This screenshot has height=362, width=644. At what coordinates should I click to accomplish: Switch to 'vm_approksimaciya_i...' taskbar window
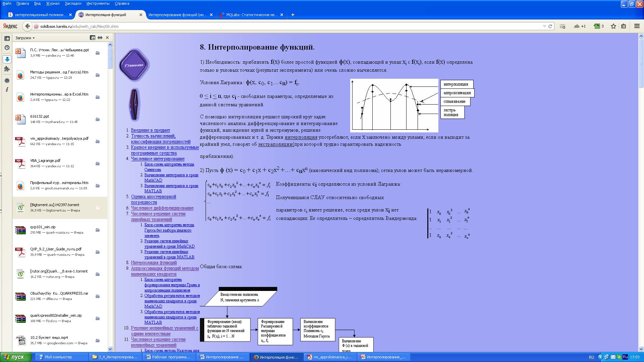[330, 357]
